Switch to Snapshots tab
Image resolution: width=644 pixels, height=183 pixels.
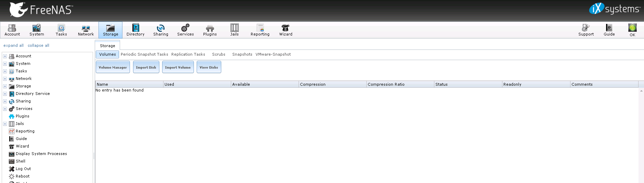(x=242, y=54)
